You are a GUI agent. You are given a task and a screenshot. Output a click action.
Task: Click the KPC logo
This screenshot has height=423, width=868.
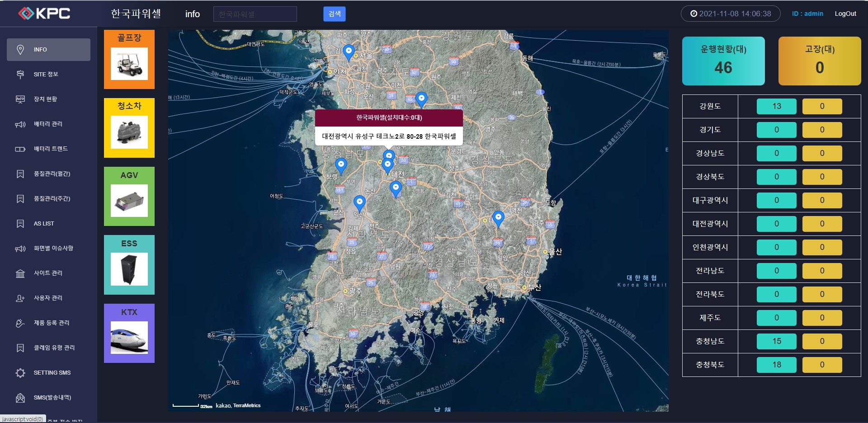pyautogui.click(x=44, y=14)
